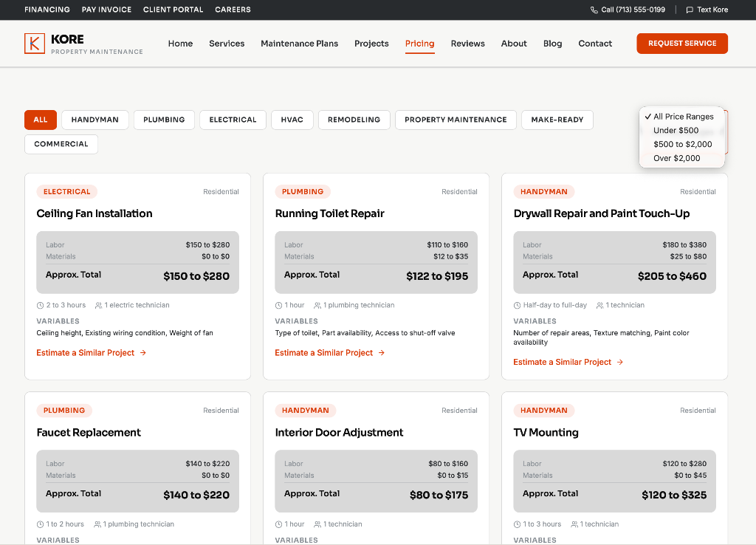
Task: Filter by COMMERCIAL category
Action: coord(61,144)
